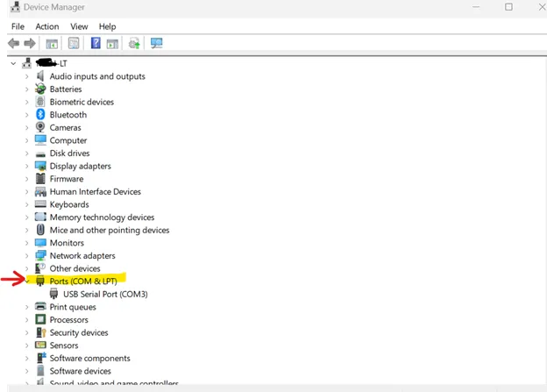Image resolution: width=547 pixels, height=392 pixels.
Task: Collapse the root computer node chevron
Action: [x=13, y=63]
